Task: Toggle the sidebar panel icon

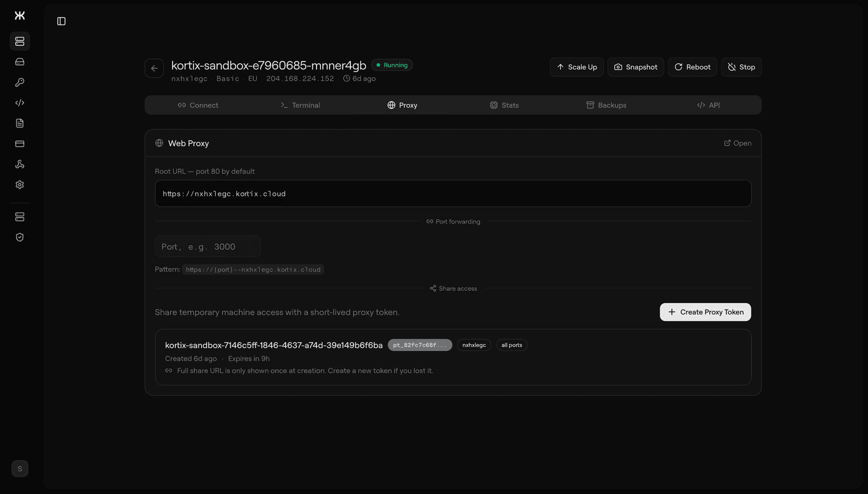Action: click(61, 21)
